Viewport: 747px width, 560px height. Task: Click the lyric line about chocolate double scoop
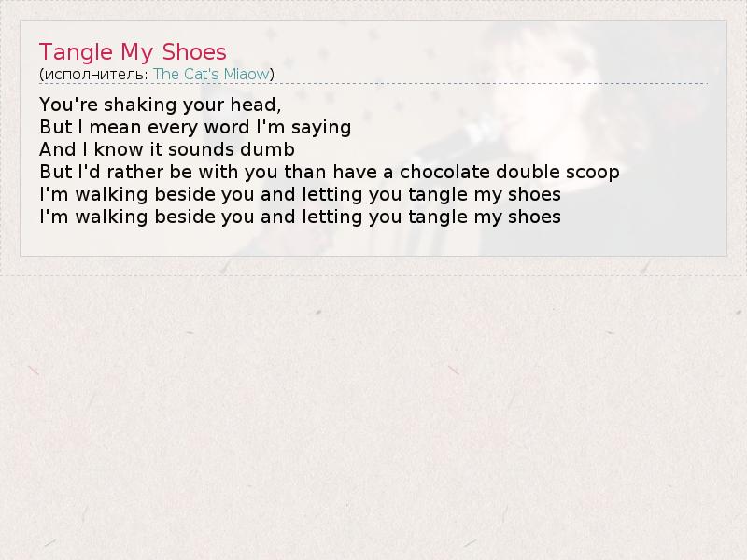pos(330,172)
